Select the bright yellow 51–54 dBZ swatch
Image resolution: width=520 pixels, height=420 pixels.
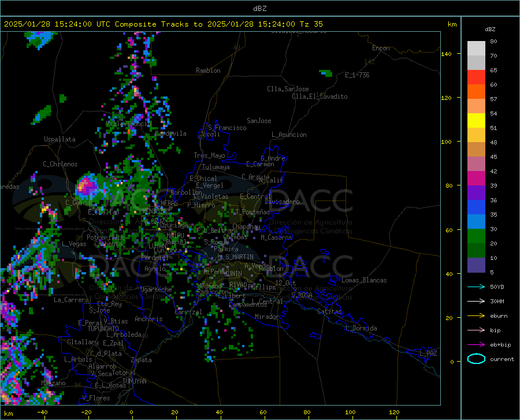tap(476, 121)
